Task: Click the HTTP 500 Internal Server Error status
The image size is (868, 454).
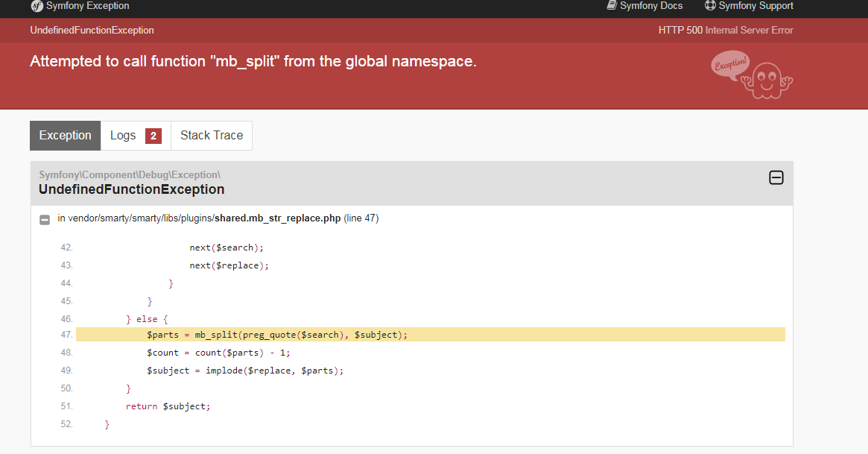Action: 726,31
